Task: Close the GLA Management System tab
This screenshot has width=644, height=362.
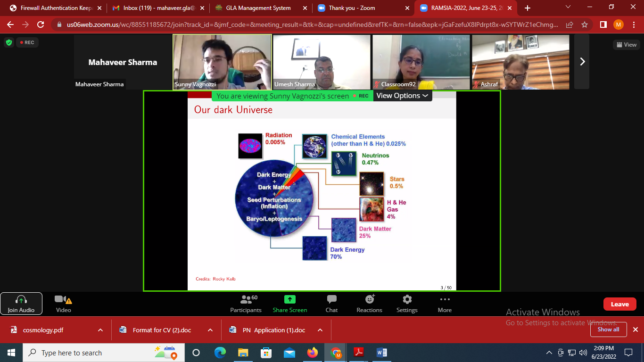Action: (x=304, y=8)
